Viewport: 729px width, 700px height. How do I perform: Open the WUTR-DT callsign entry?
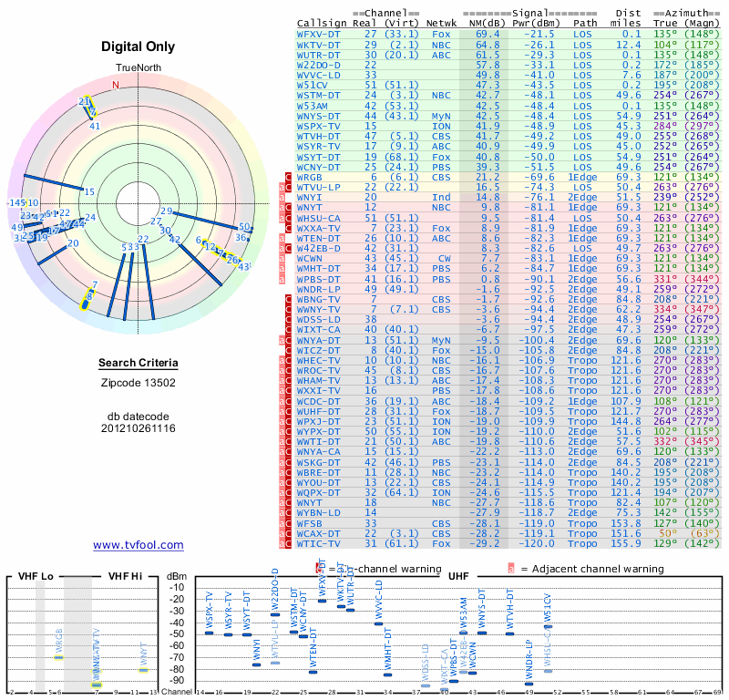[x=318, y=55]
